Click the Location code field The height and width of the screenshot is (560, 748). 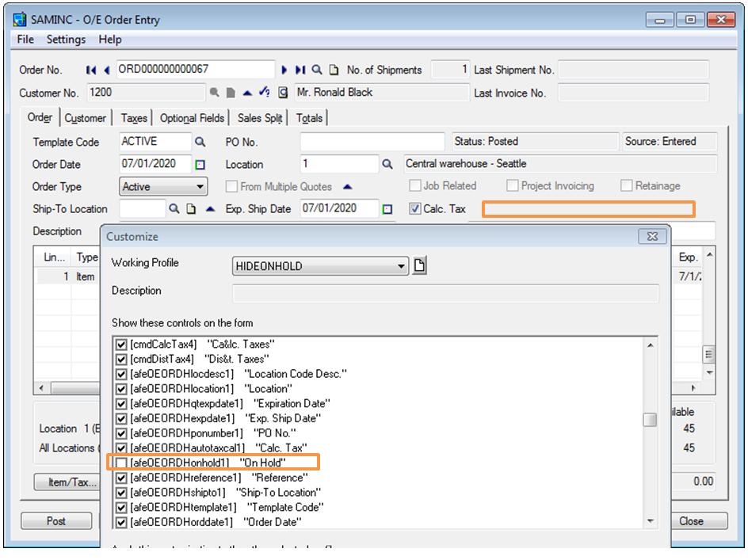tap(340, 165)
